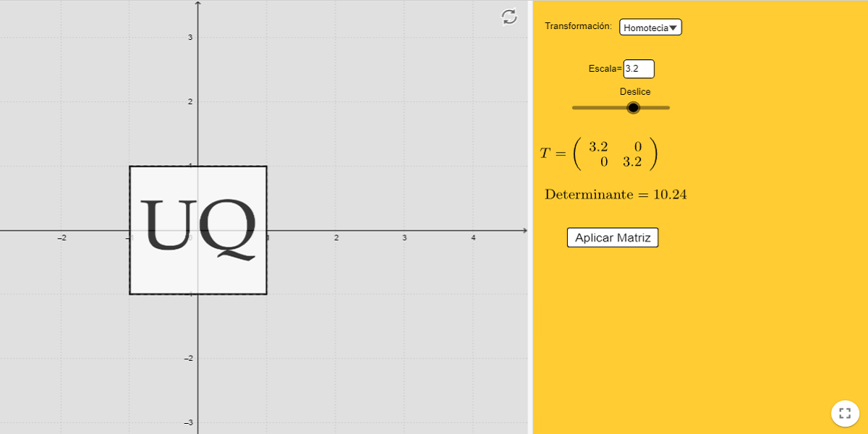
Task: Click the Escala= label
Action: coord(605,69)
